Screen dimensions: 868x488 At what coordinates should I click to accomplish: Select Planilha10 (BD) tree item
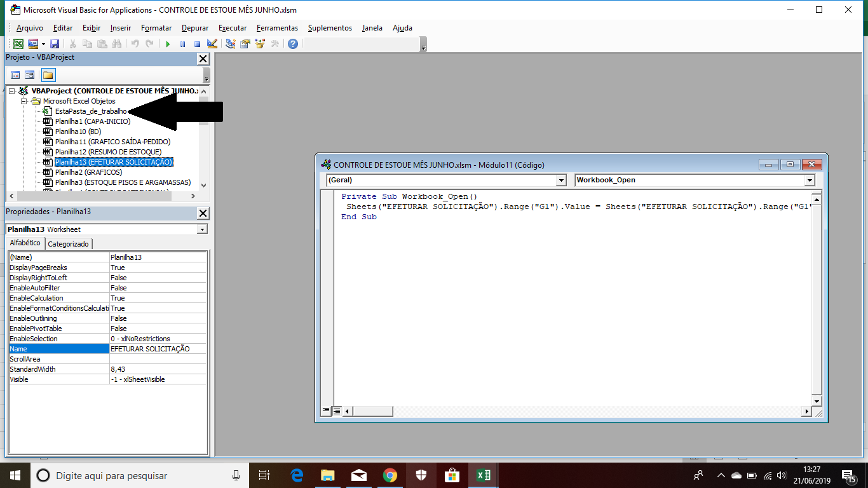(x=78, y=132)
